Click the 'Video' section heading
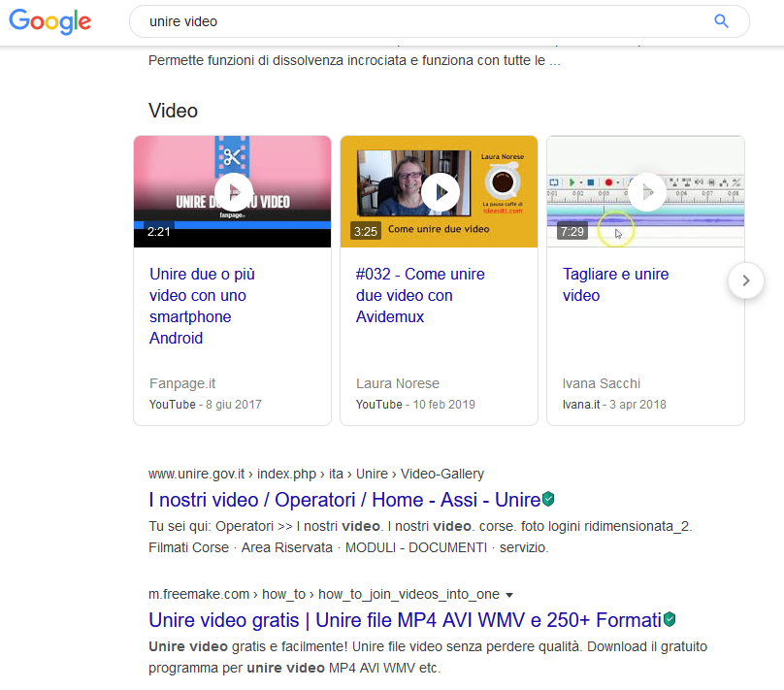This screenshot has height=690, width=784. pos(173,111)
